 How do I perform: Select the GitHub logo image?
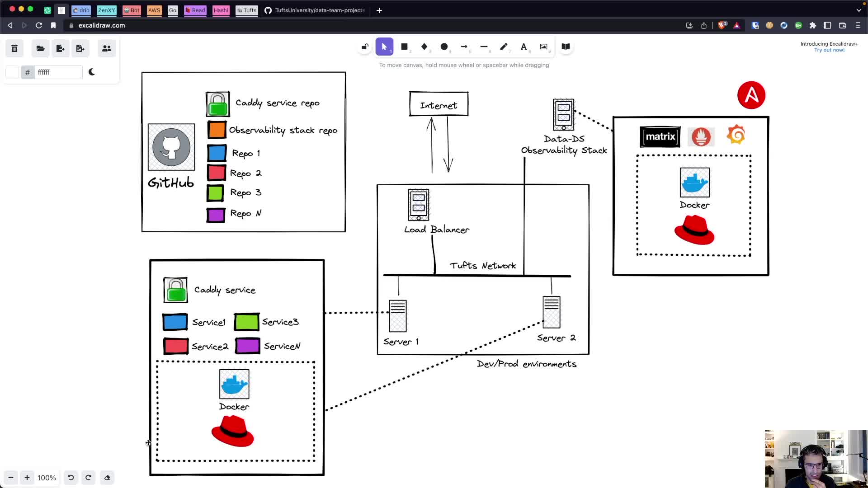[x=171, y=147]
